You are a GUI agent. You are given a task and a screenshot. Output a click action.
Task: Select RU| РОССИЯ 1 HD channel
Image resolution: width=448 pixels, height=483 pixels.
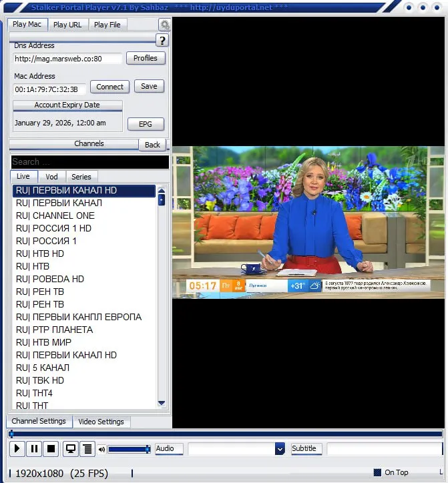pos(84,228)
